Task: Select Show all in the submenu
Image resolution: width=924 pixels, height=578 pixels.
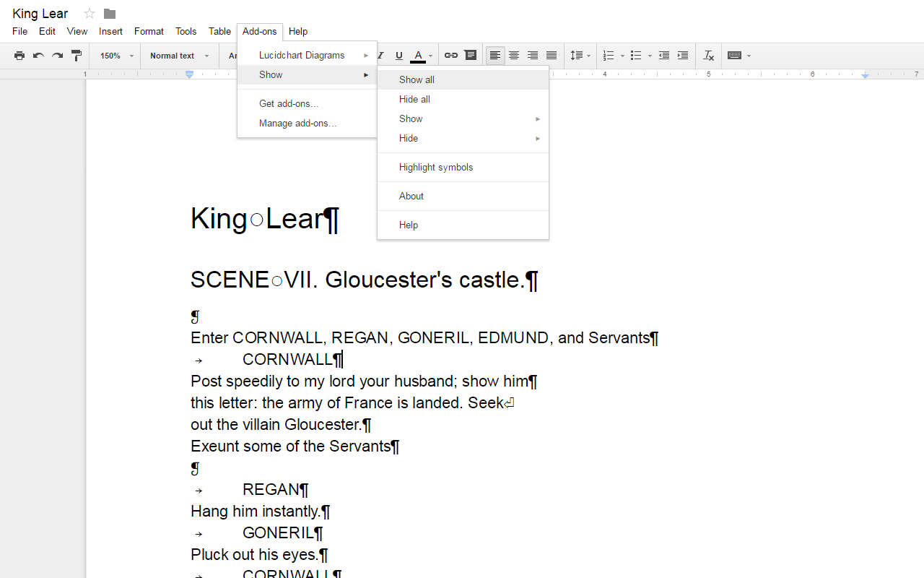Action: [x=463, y=79]
